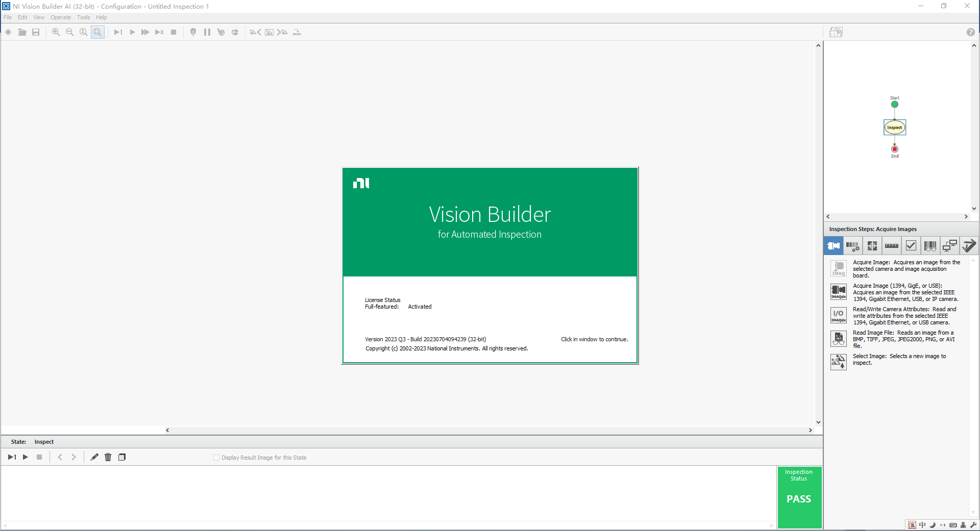This screenshot has height=531, width=980.
Task: Run inspection once from the top toolbar
Action: pos(118,32)
